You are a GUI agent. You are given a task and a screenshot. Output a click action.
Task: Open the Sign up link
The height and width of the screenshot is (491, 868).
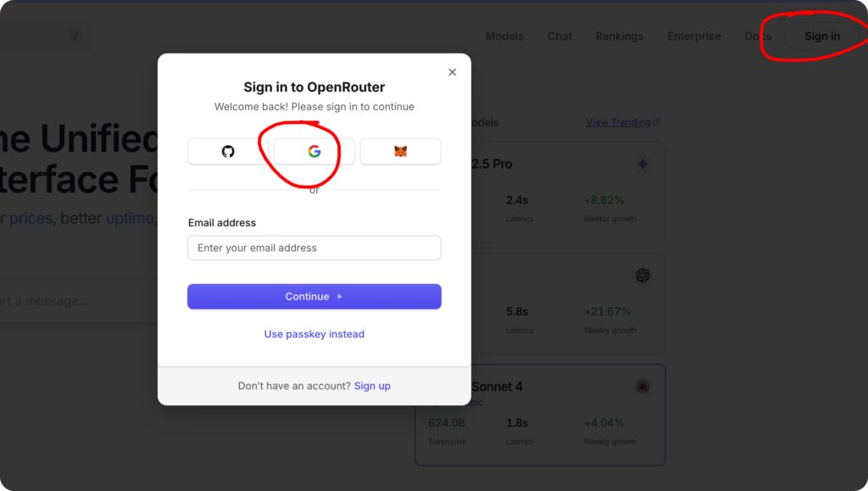tap(372, 386)
